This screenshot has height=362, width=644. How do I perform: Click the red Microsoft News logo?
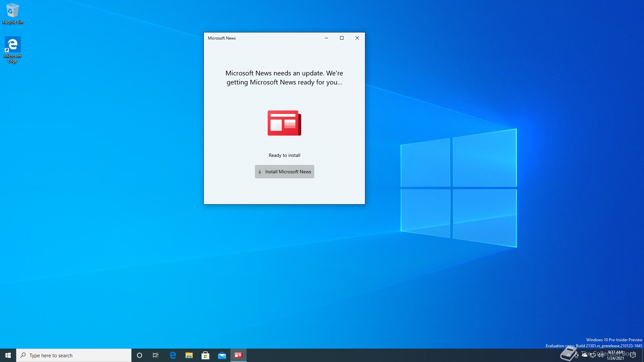[x=284, y=123]
